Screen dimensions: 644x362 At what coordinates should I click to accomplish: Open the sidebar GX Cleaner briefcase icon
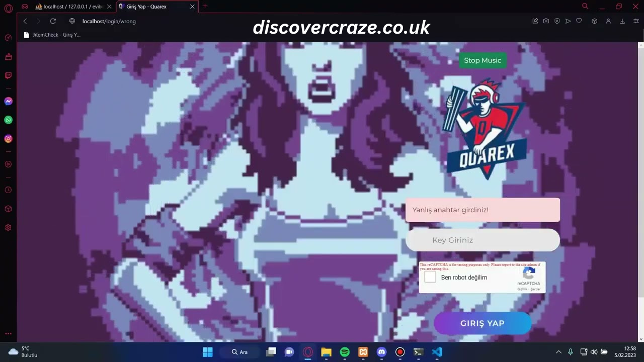[x=8, y=57]
